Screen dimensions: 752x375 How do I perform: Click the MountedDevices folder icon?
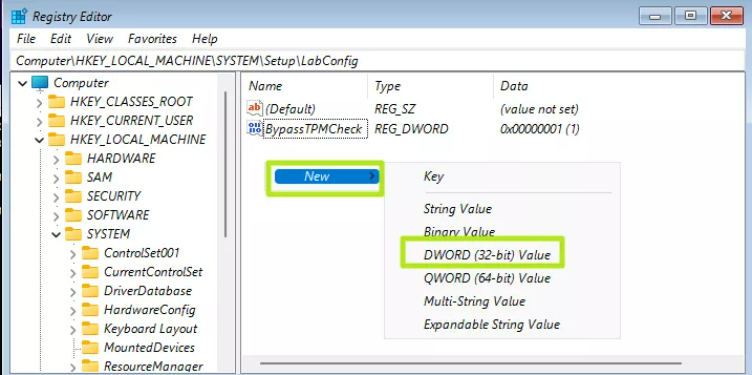(90, 347)
